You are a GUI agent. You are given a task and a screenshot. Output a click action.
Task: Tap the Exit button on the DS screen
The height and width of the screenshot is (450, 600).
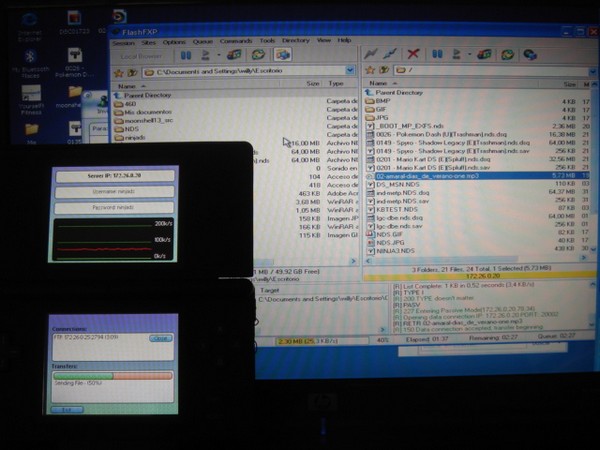pyautogui.click(x=67, y=410)
